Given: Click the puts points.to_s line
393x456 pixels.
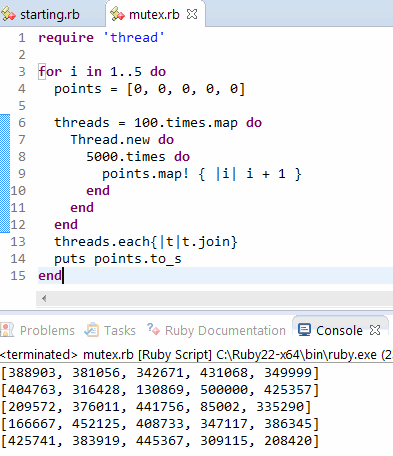Looking at the screenshot, I should (x=118, y=259).
